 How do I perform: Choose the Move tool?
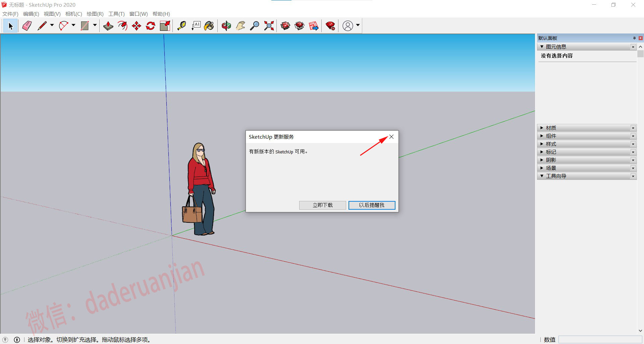[137, 26]
